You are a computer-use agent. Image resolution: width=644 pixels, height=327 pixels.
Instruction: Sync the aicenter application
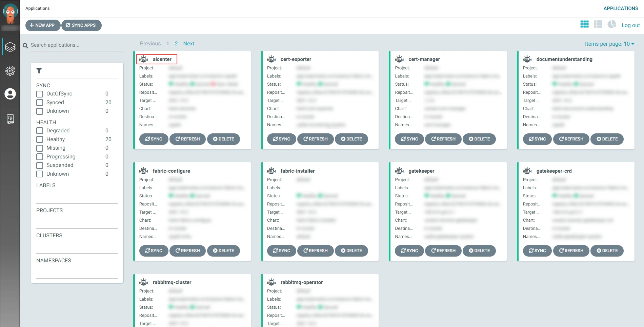click(154, 139)
